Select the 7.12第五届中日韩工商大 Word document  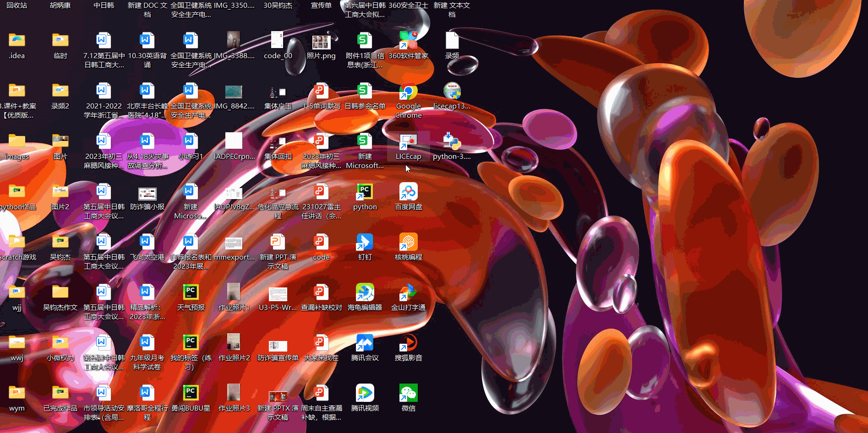(x=104, y=41)
